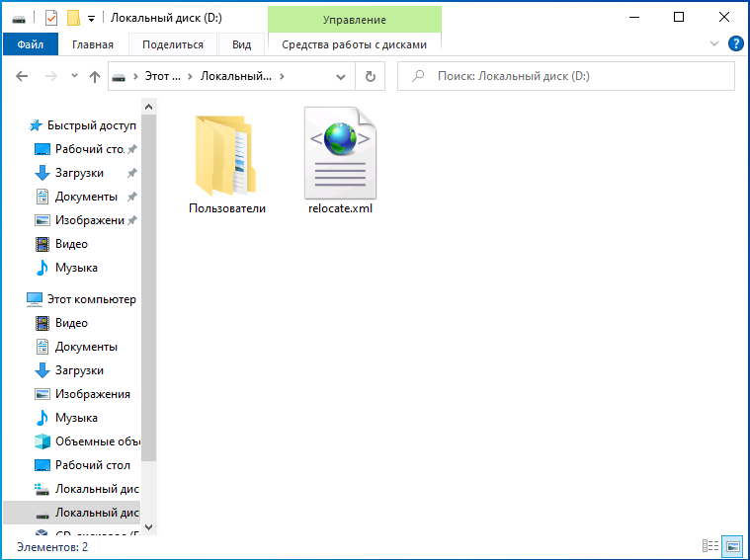Select the relocate.xml file icon

(x=340, y=152)
